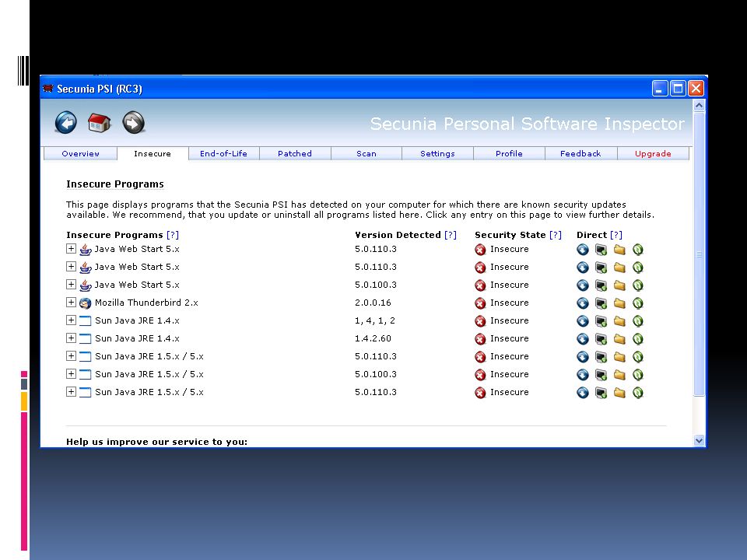Viewport: 747px width, 560px height.
Task: Open the folder icon in the '1, 4, 1, 2' version row
Action: pyautogui.click(x=619, y=321)
